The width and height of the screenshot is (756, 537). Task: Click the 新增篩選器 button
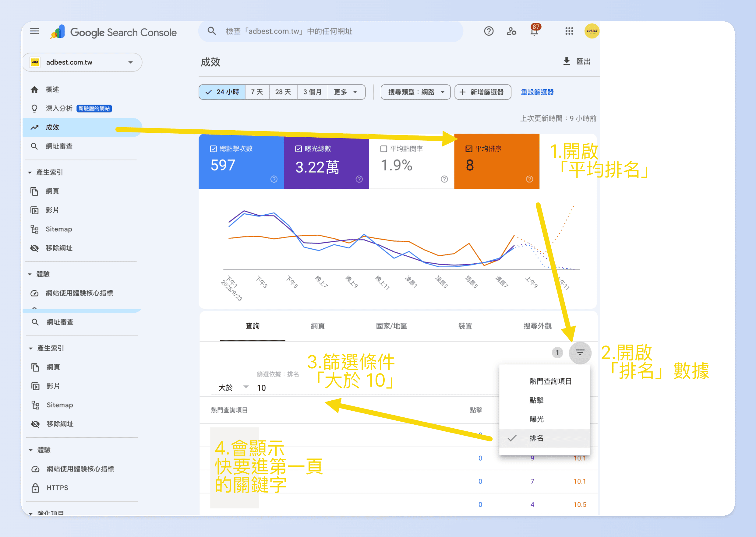(x=483, y=92)
